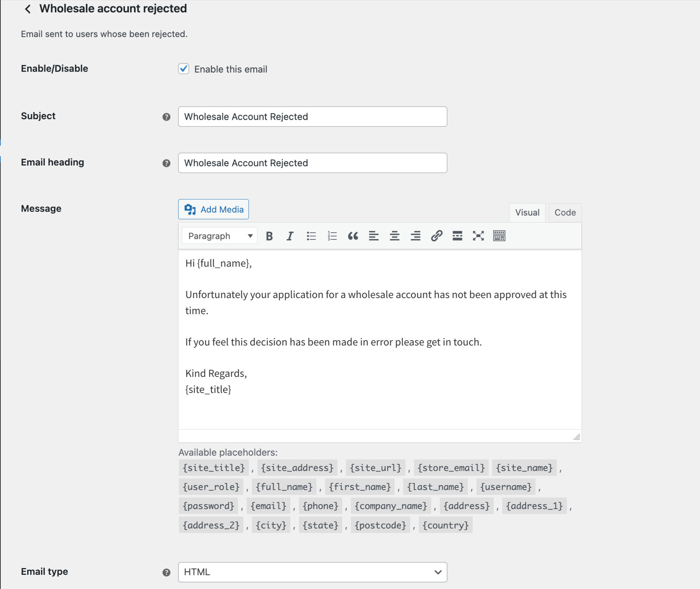Toggle the editor toolbar kitchen sink
700x589 pixels.
click(x=499, y=236)
